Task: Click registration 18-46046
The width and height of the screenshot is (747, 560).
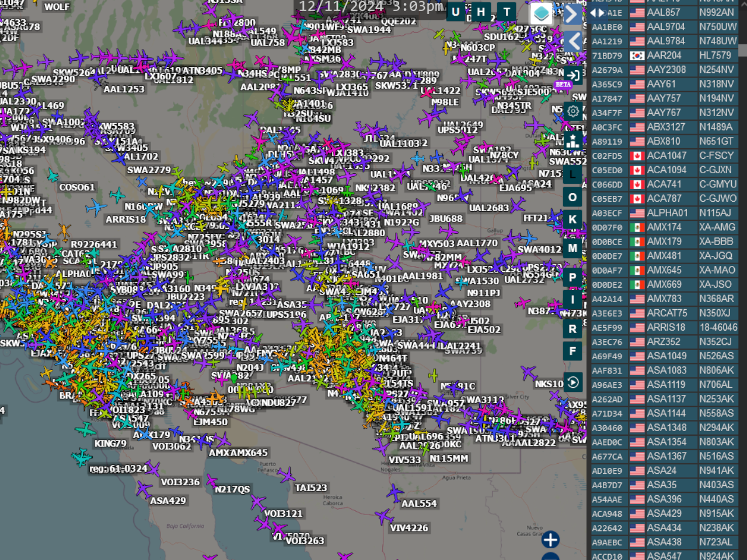Action: pos(718,327)
